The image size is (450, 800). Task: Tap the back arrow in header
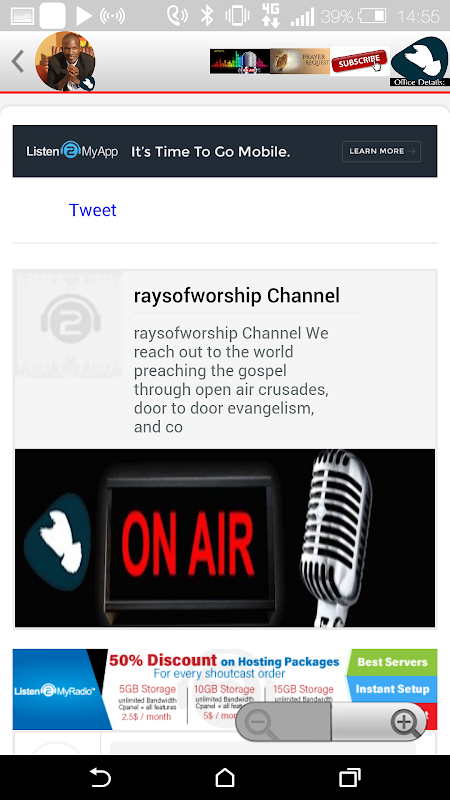[x=18, y=62]
